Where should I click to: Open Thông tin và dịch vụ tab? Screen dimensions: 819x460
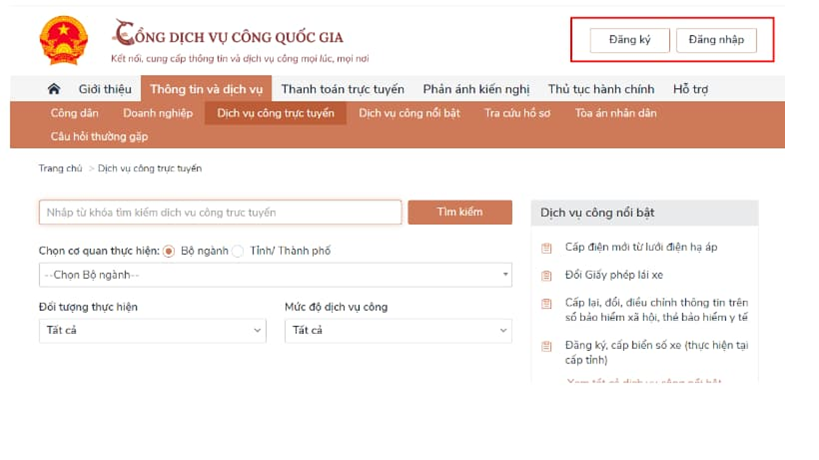(x=206, y=89)
